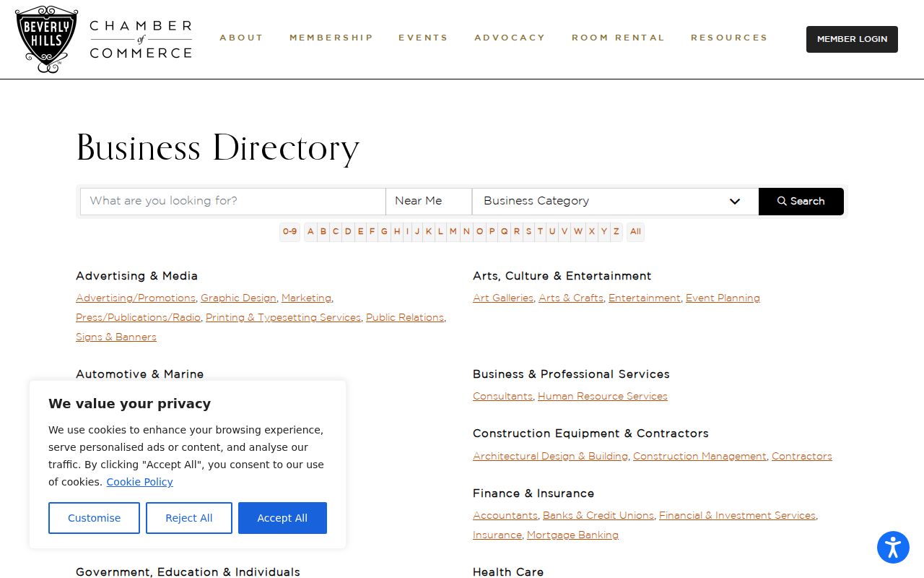Click the Beverly Hills Chamber of Commerce logo

click(104, 39)
